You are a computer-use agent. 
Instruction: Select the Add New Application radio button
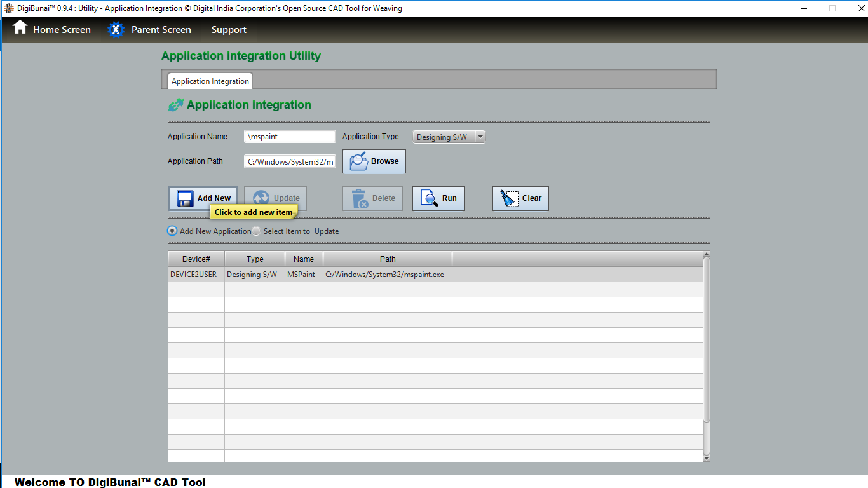(172, 231)
